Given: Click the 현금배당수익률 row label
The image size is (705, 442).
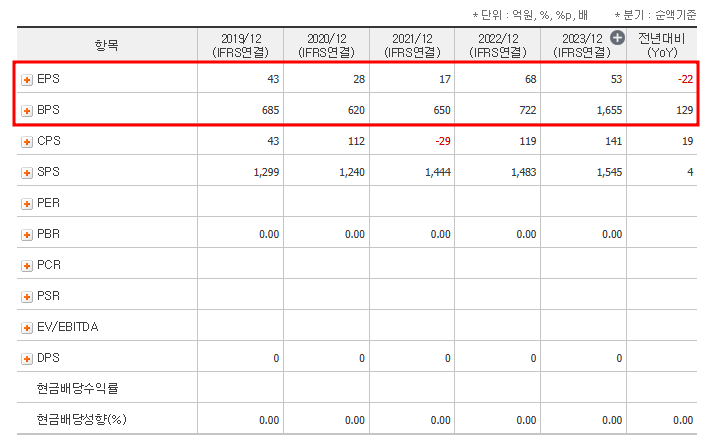Looking at the screenshot, I should [x=77, y=388].
